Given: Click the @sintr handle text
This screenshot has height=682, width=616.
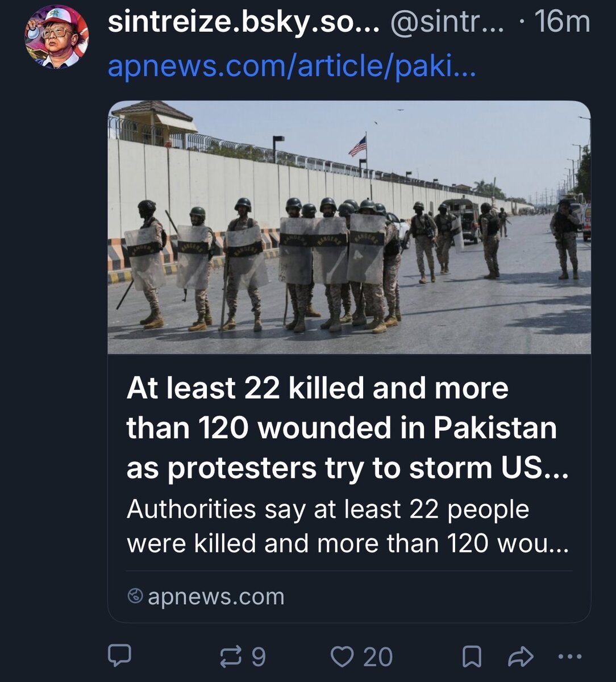Looking at the screenshot, I should (446, 23).
